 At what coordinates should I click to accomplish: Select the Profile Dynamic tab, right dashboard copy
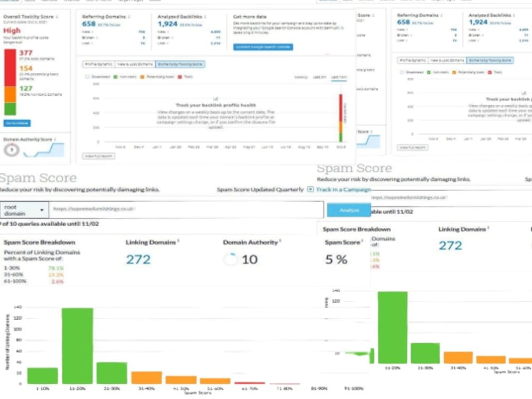click(413, 61)
